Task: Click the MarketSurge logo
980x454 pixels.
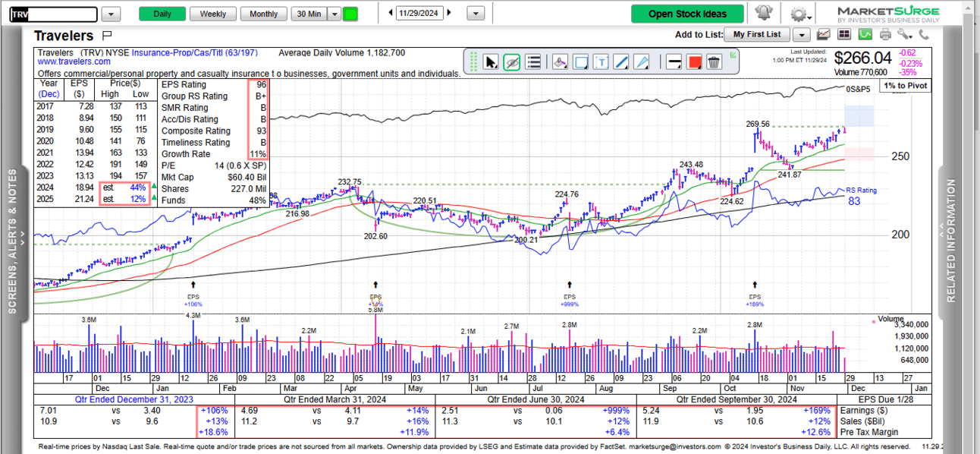Action: click(x=888, y=14)
